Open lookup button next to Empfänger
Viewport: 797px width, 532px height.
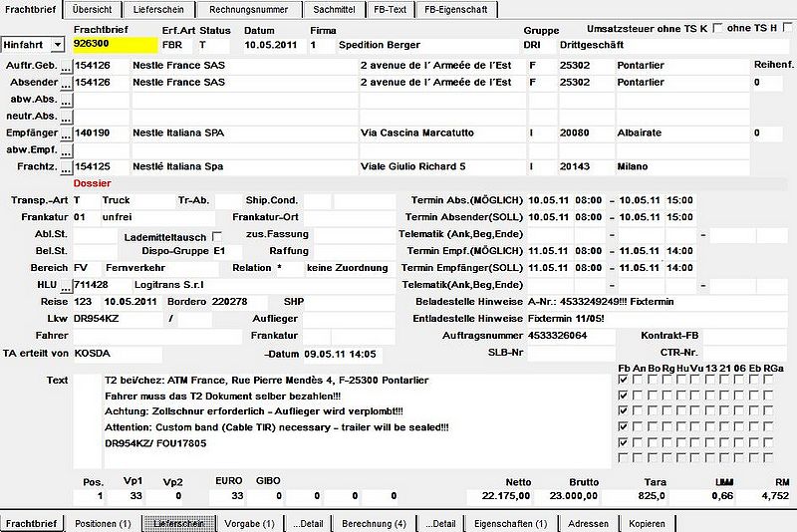pos(66,133)
